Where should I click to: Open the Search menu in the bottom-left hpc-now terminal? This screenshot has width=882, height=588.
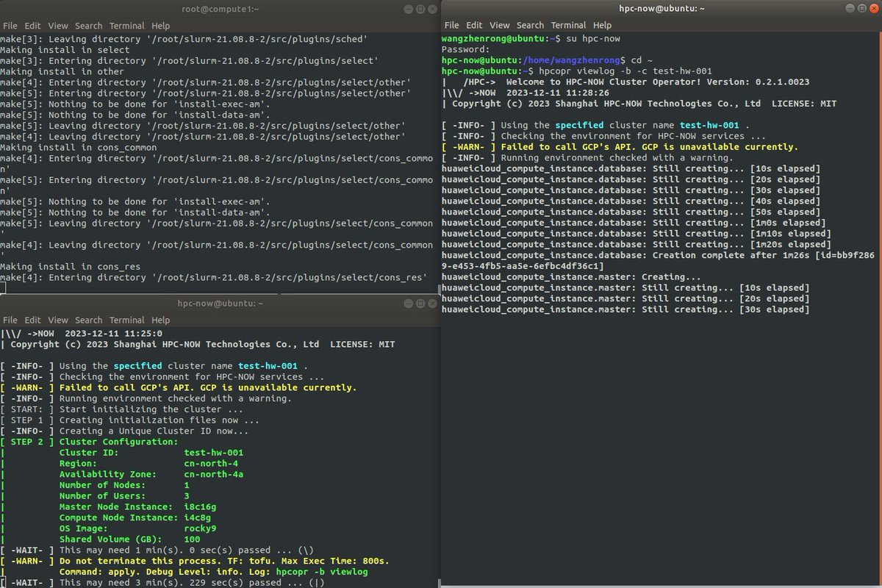[88, 320]
